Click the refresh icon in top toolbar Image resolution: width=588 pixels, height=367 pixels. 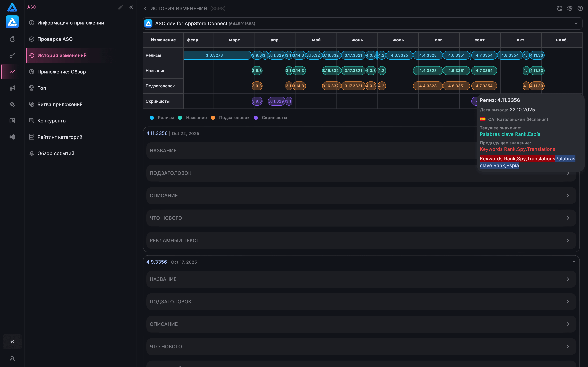point(559,9)
